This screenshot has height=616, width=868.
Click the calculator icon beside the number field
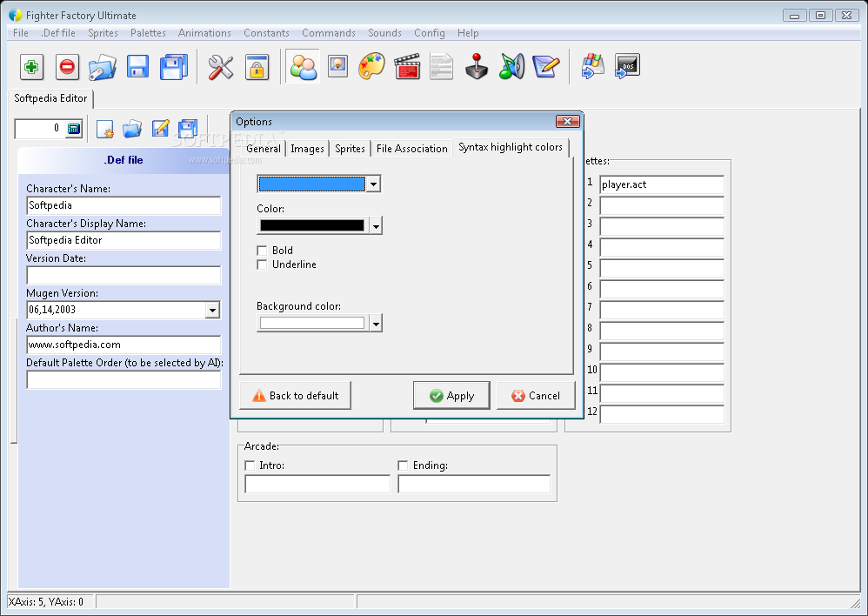74,129
